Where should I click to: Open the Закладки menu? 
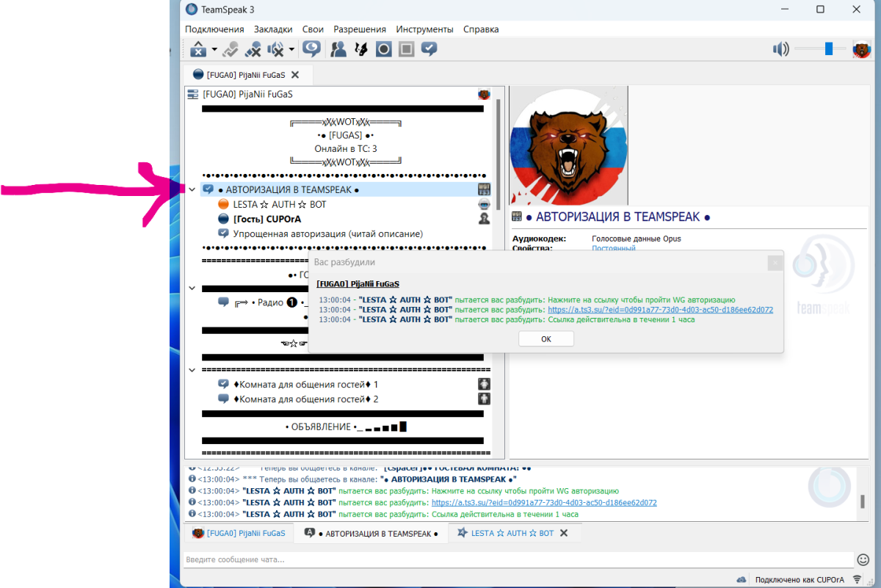273,29
